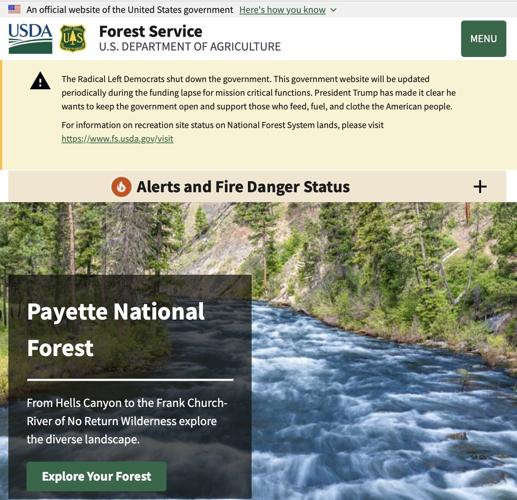Click the shutdown notice paragraph text
The image size is (517, 500).
point(259,93)
